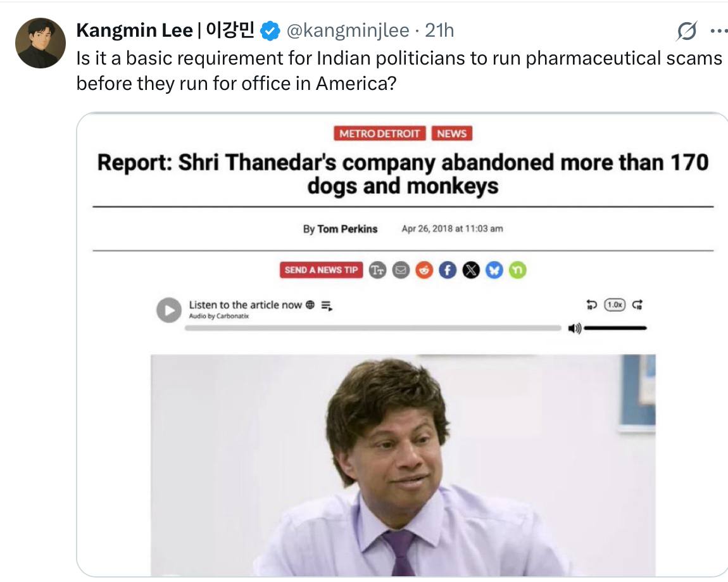Select the METRO DETROIT category tag
728x582 pixels.
point(379,134)
